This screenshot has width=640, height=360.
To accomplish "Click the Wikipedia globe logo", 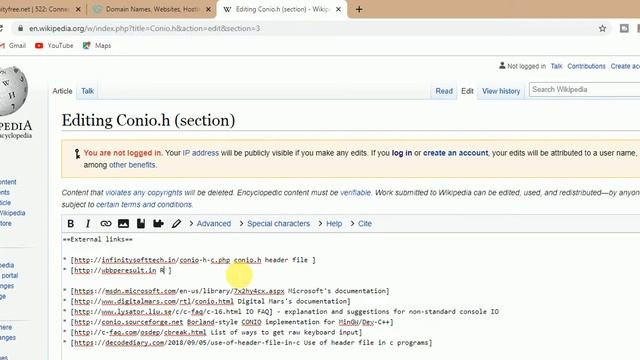I will (x=13, y=91).
